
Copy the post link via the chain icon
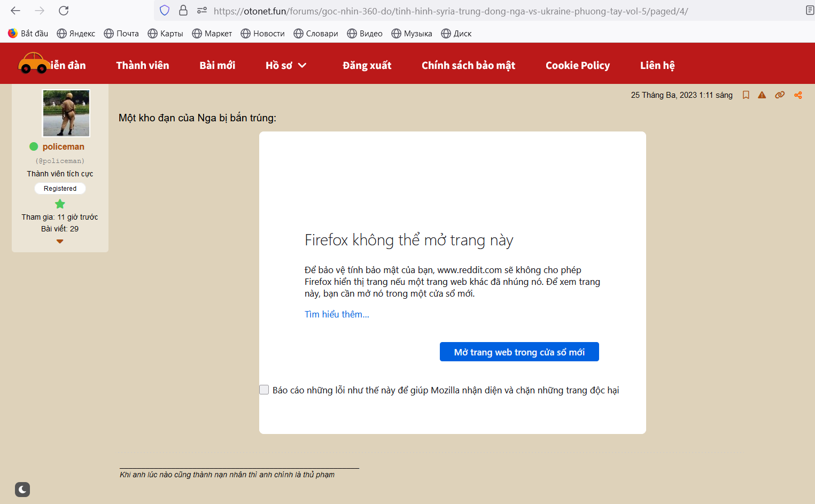click(x=780, y=95)
